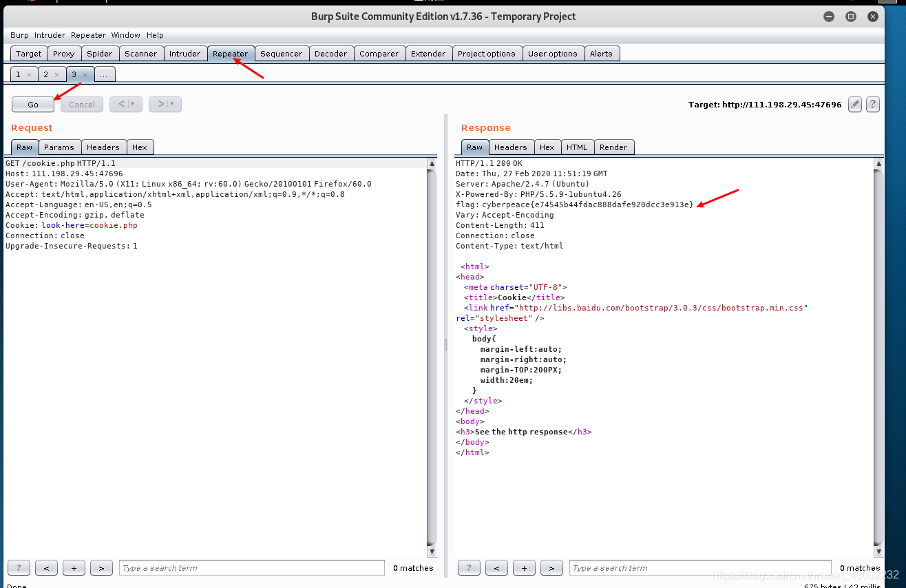Click the 'See the http response' heading line
This screenshot has width=906, height=588.
click(x=524, y=432)
